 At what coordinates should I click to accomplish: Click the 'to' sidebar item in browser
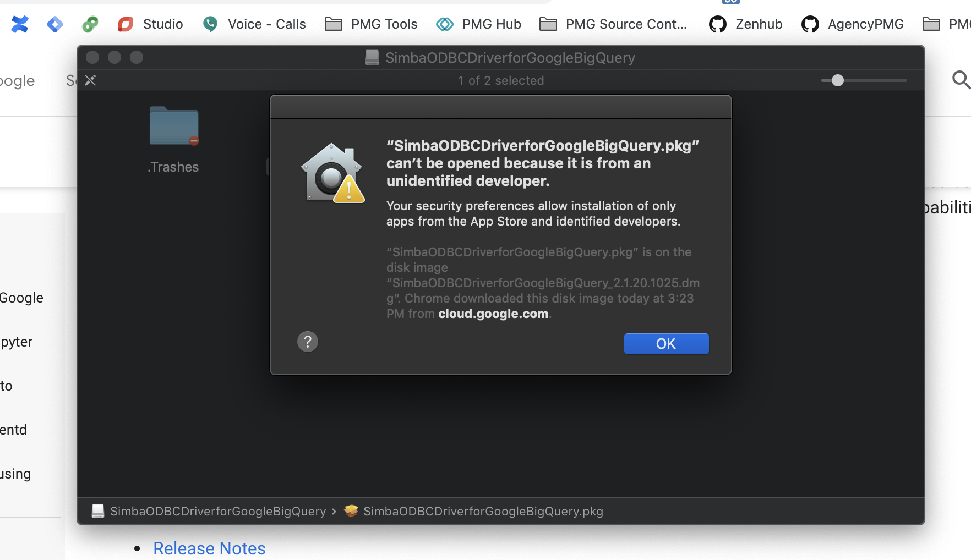tap(6, 386)
